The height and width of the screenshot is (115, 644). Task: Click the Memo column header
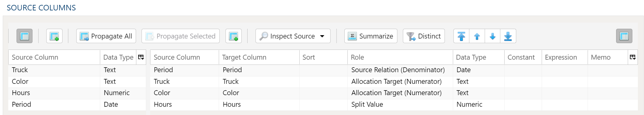tap(608, 57)
